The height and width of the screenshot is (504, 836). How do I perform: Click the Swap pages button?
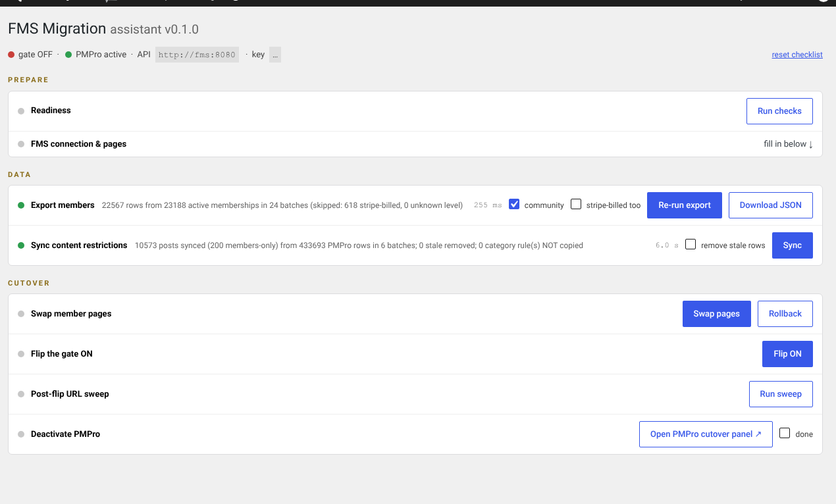click(717, 314)
